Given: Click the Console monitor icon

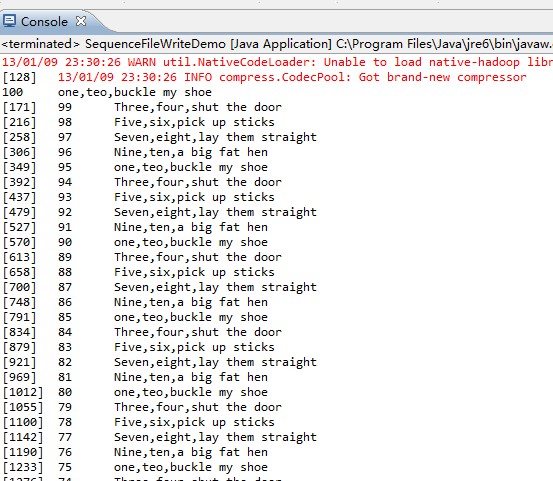Looking at the screenshot, I should click(x=9, y=21).
